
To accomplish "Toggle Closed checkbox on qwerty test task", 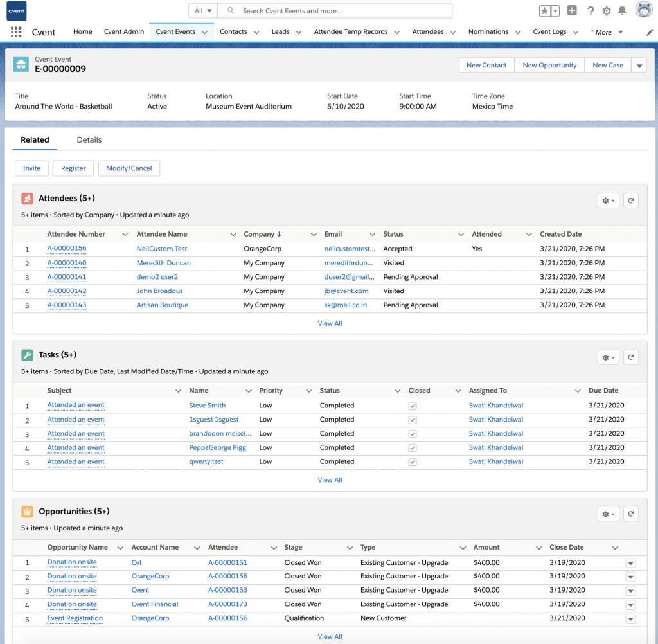I will tap(412, 461).
